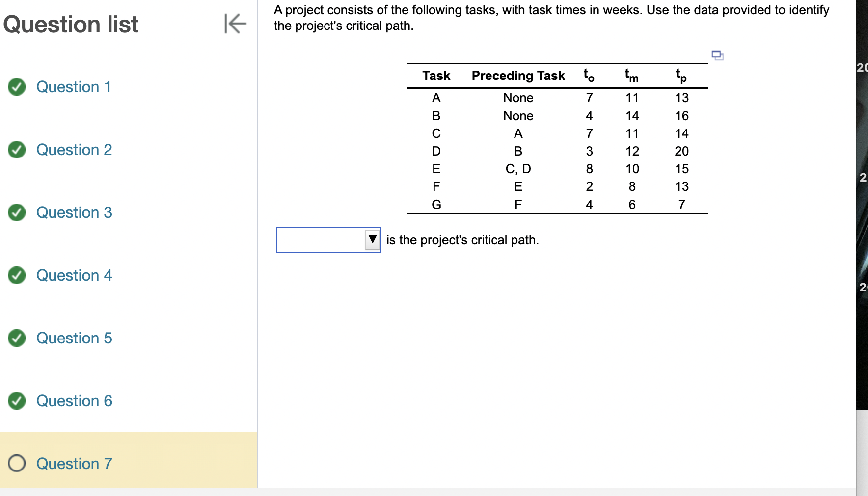
Task: Click the answer selection box
Action: coord(322,239)
